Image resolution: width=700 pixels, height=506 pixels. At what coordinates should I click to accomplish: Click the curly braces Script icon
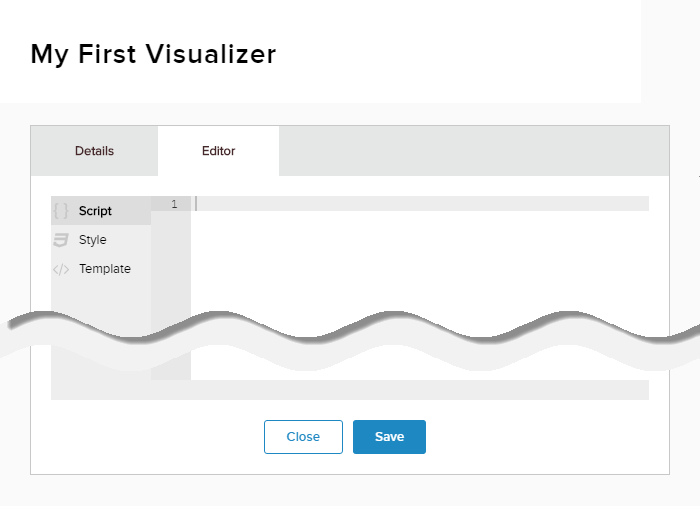[x=61, y=211]
